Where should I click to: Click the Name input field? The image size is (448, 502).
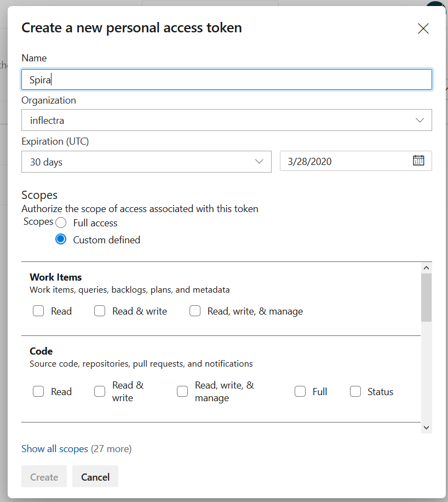226,79
